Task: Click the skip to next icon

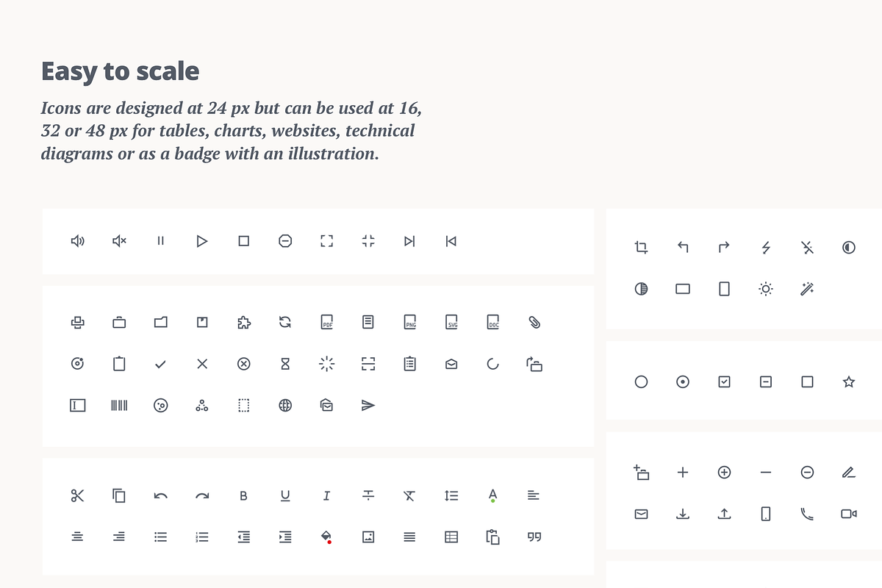Action: [x=409, y=241]
